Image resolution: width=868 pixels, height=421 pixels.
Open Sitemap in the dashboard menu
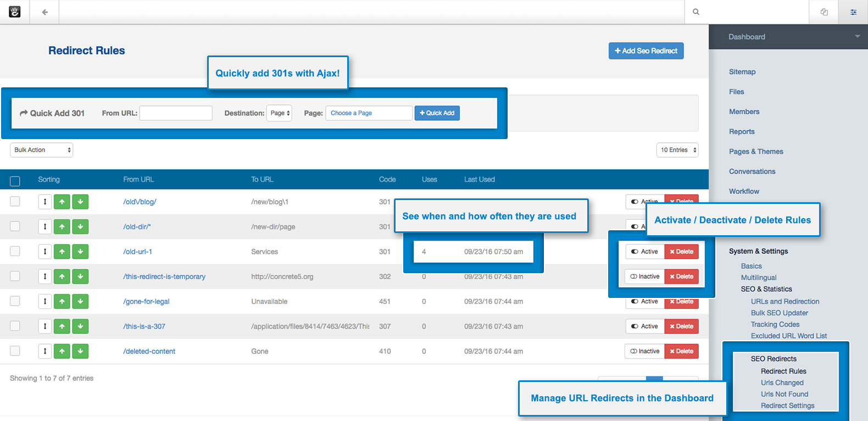coord(742,72)
